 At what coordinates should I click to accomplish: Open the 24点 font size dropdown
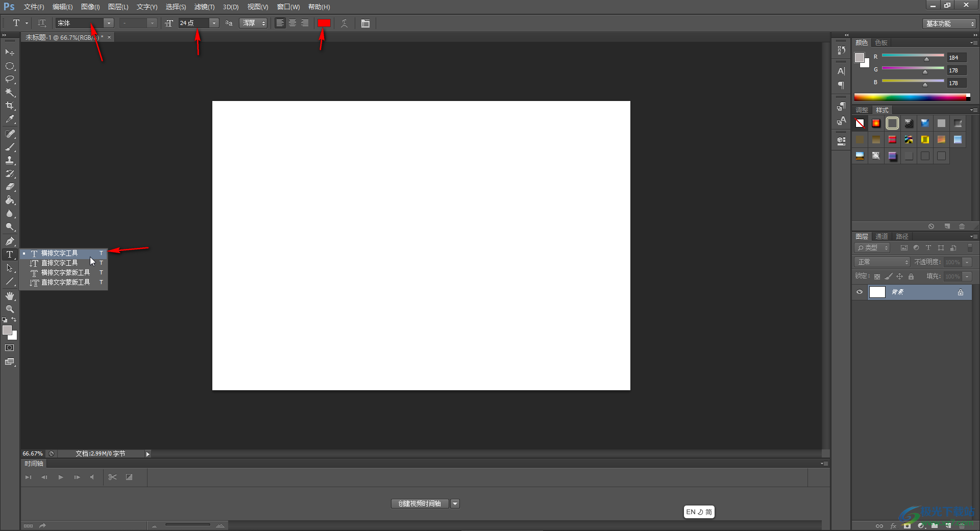coord(214,23)
